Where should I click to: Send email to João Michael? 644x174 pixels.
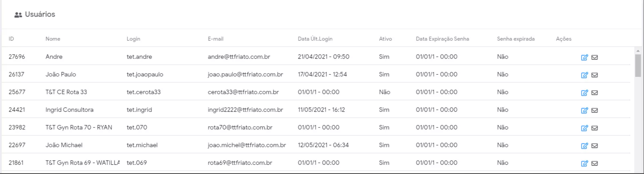(x=594, y=146)
